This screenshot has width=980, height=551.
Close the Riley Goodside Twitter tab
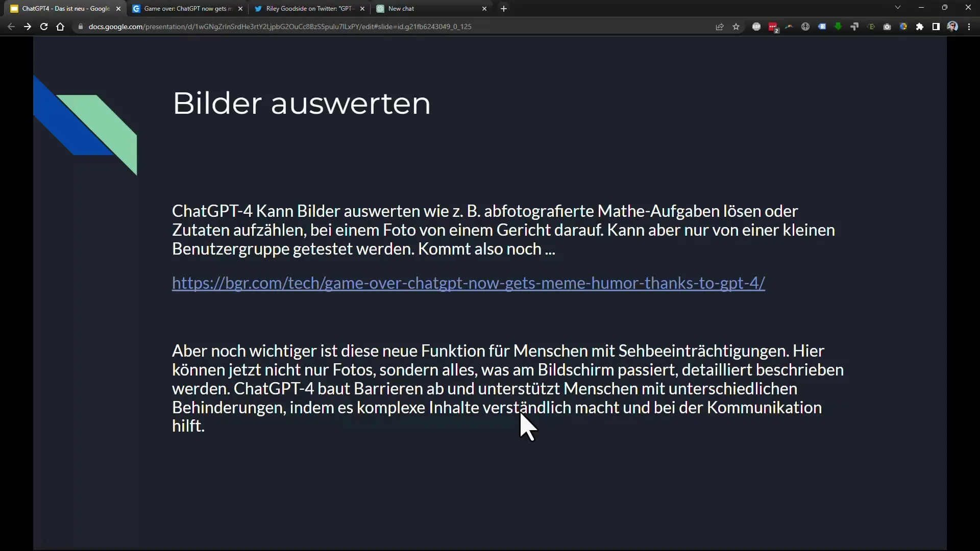pyautogui.click(x=362, y=9)
